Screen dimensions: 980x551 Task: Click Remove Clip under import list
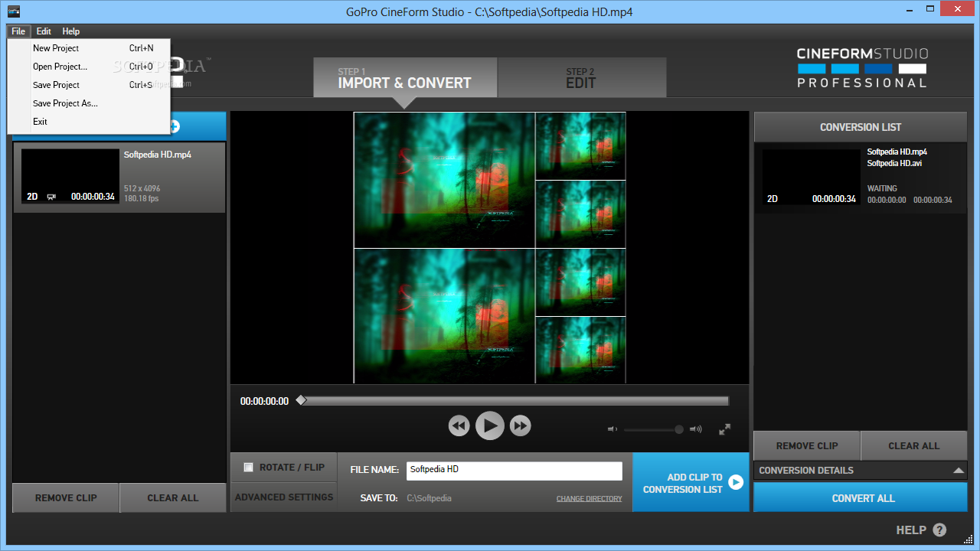[x=66, y=497]
